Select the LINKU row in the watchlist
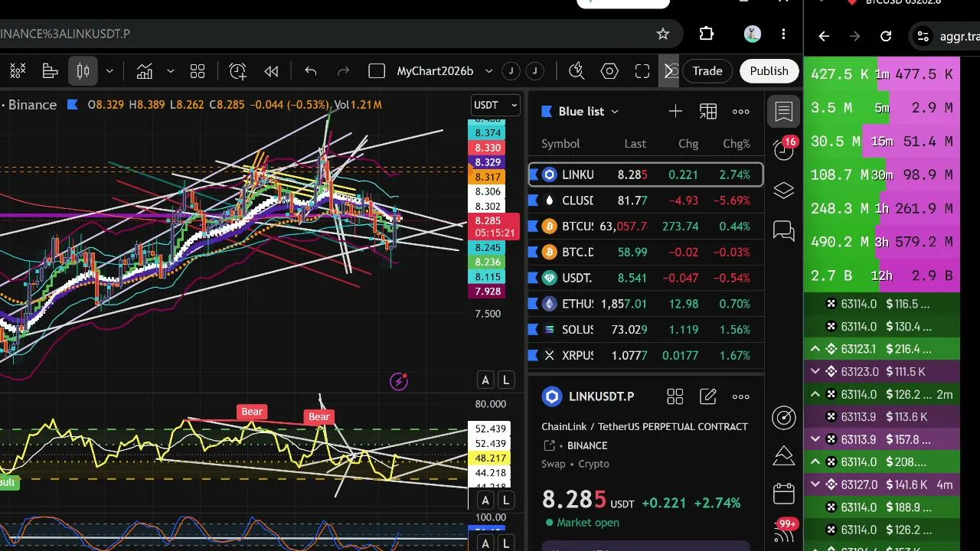Image resolution: width=980 pixels, height=551 pixels. pos(646,174)
